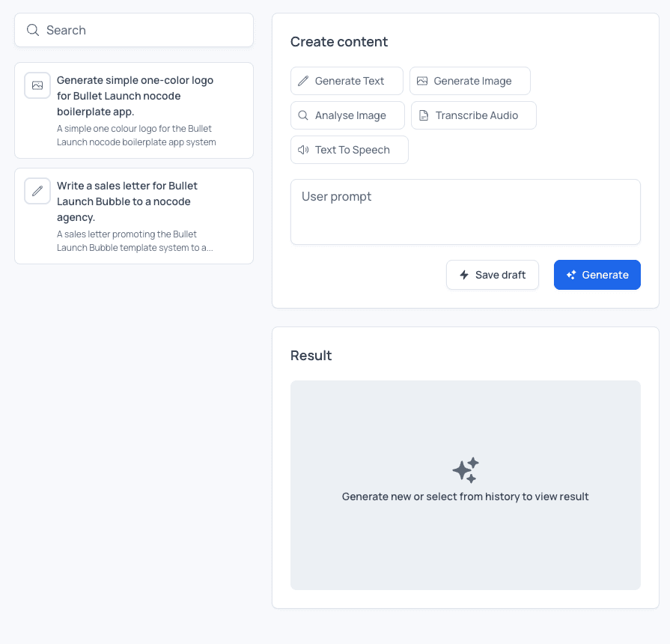670x644 pixels.
Task: Open the logo generation history entry
Action: (133, 110)
